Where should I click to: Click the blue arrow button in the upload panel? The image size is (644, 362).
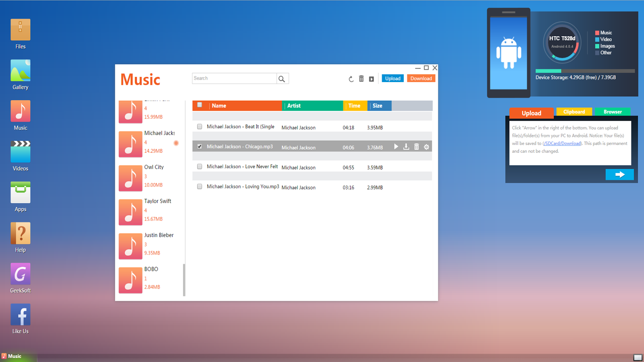point(620,175)
